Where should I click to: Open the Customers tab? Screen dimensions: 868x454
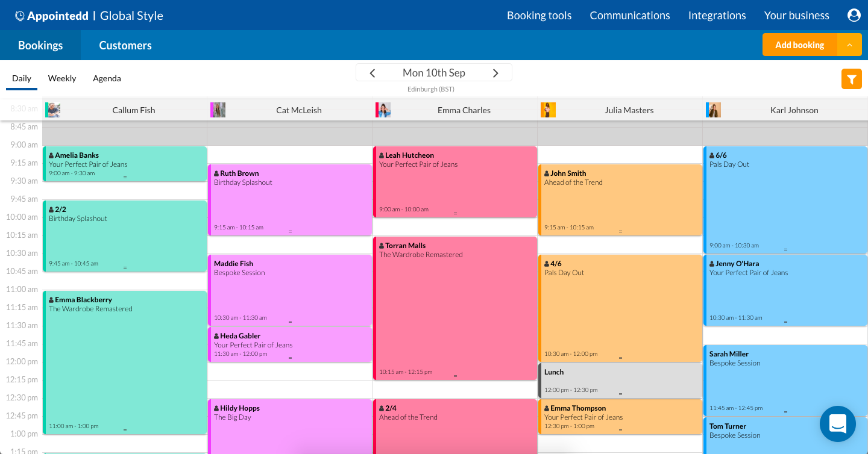coord(125,45)
